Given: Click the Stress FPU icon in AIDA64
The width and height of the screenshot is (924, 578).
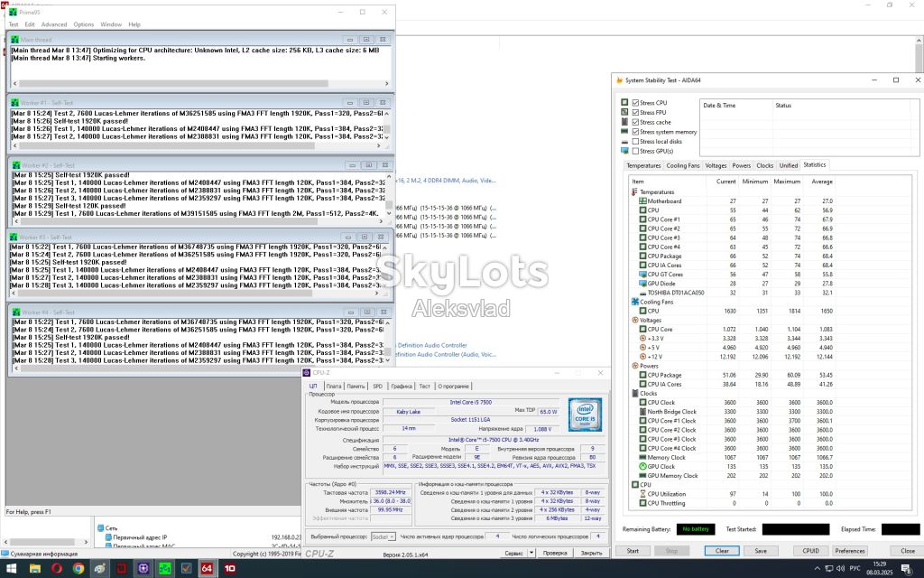Looking at the screenshot, I should pos(624,112).
